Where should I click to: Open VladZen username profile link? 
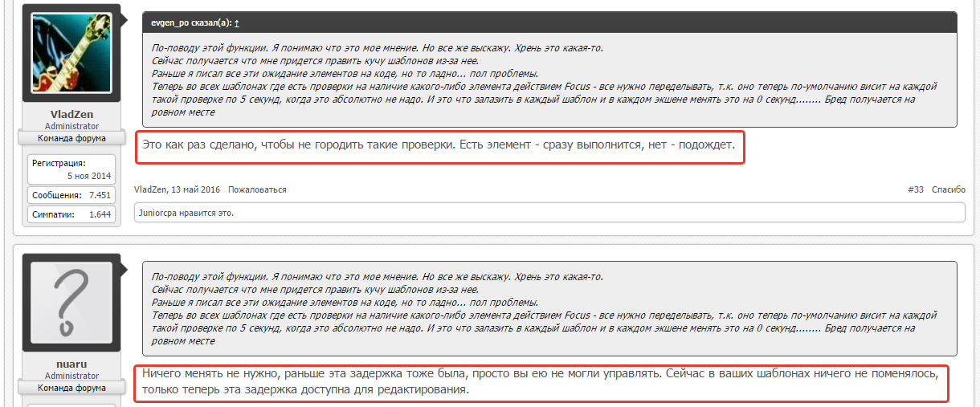(72, 115)
